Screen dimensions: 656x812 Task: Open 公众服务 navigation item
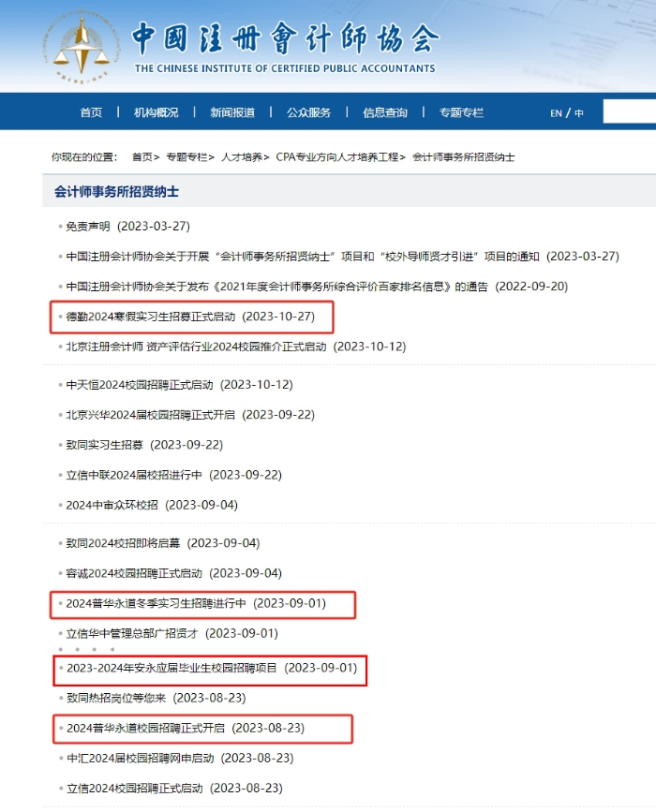[x=308, y=112]
